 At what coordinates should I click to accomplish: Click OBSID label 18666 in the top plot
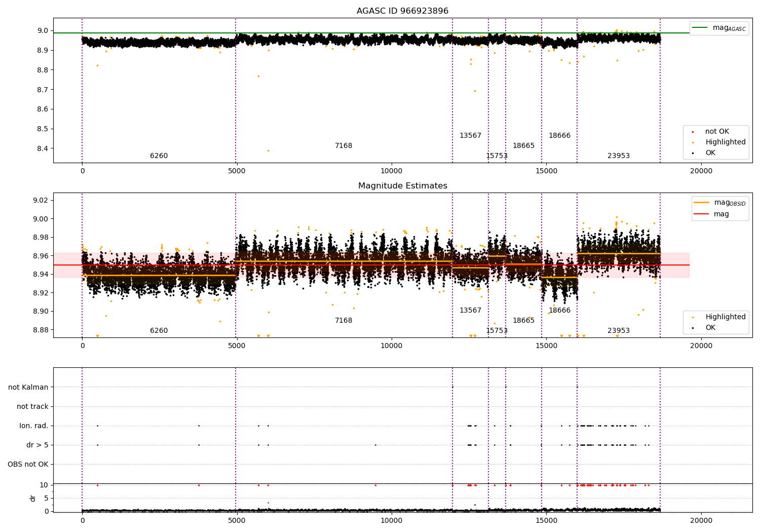[x=559, y=136]
